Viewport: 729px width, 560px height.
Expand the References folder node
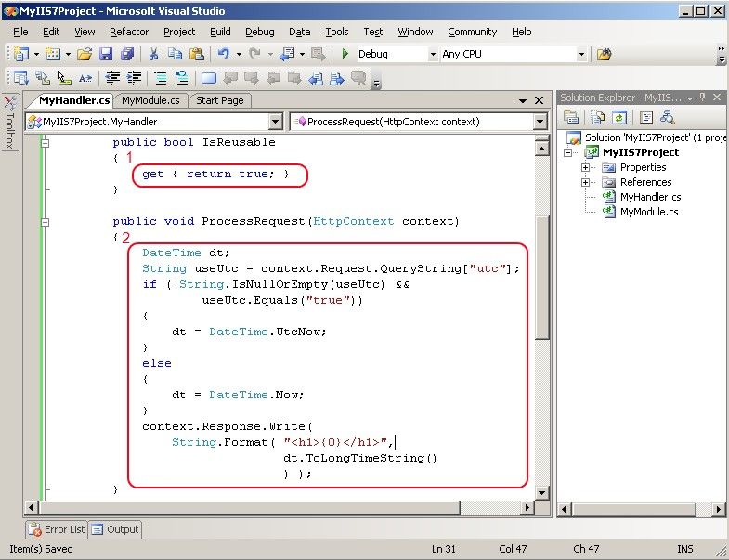pos(586,182)
